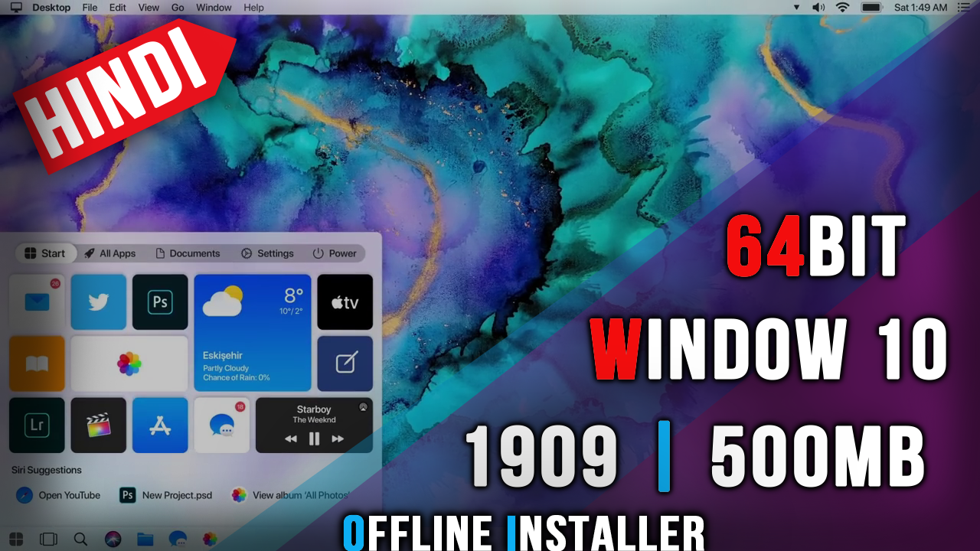The image size is (980, 551).
Task: Open AirPlay in the music widget
Action: tap(363, 407)
